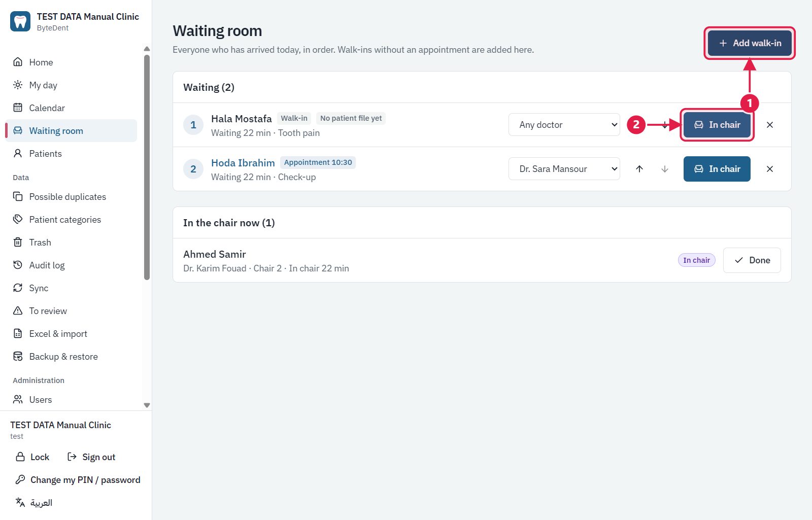Image resolution: width=812 pixels, height=520 pixels.
Task: Lock the application
Action: 32,457
